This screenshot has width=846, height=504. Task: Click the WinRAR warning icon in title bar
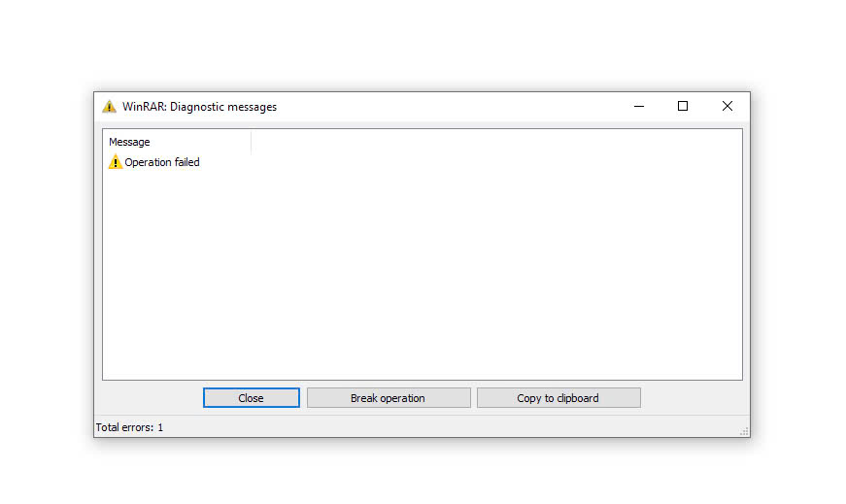click(109, 107)
